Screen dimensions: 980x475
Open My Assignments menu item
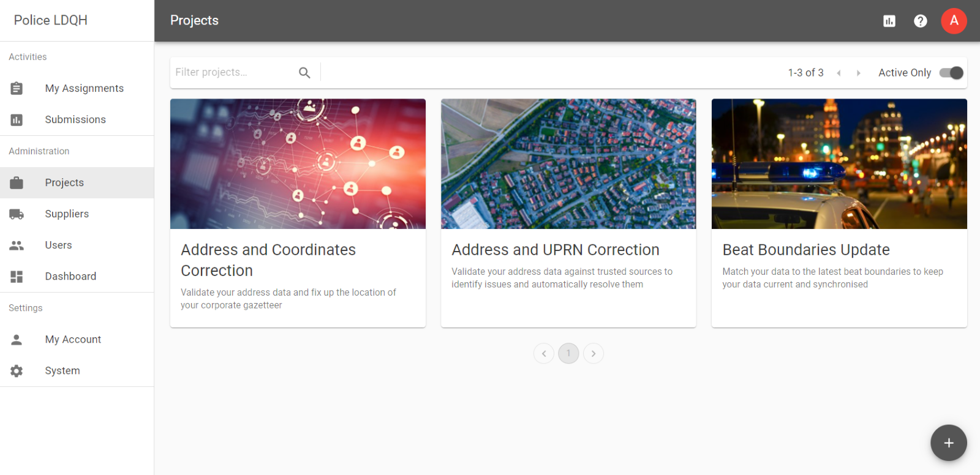point(77,88)
